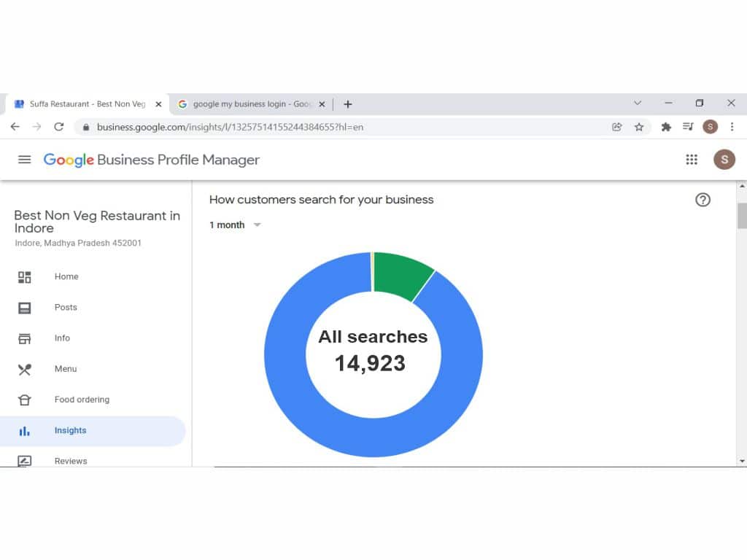Viewport: 747px width, 560px height.
Task: Open the tab search chevron
Action: click(638, 104)
